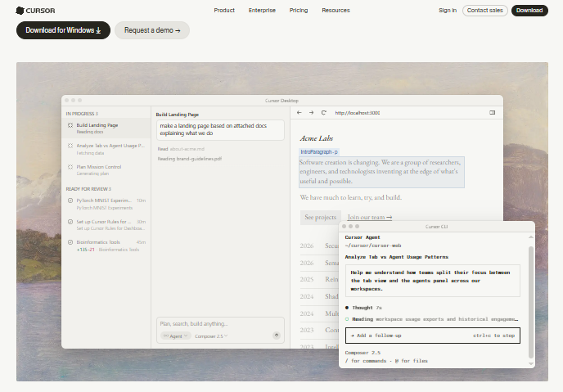The height and width of the screenshot is (392, 563).
Task: Open the Composer 2.5 model dropdown
Action: click(x=211, y=336)
